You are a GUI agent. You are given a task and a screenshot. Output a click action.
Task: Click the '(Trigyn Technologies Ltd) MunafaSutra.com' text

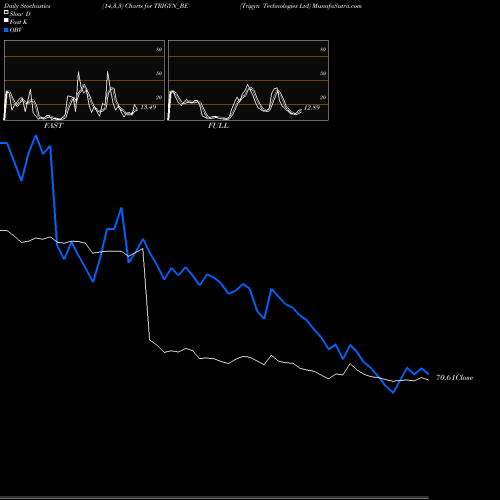click(301, 6)
